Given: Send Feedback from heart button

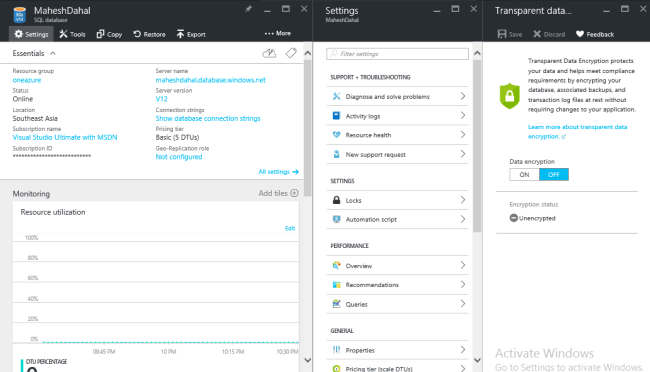Looking at the screenshot, I should coord(595,34).
